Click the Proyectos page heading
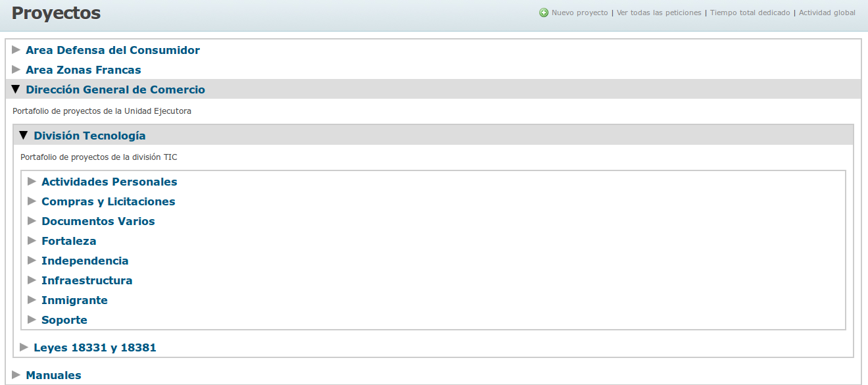The height and width of the screenshot is (385, 868). pyautogui.click(x=57, y=13)
